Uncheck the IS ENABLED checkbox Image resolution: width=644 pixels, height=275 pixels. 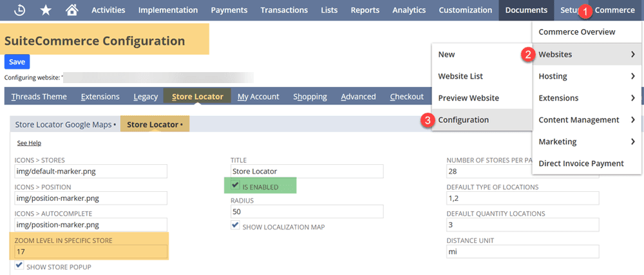click(235, 185)
